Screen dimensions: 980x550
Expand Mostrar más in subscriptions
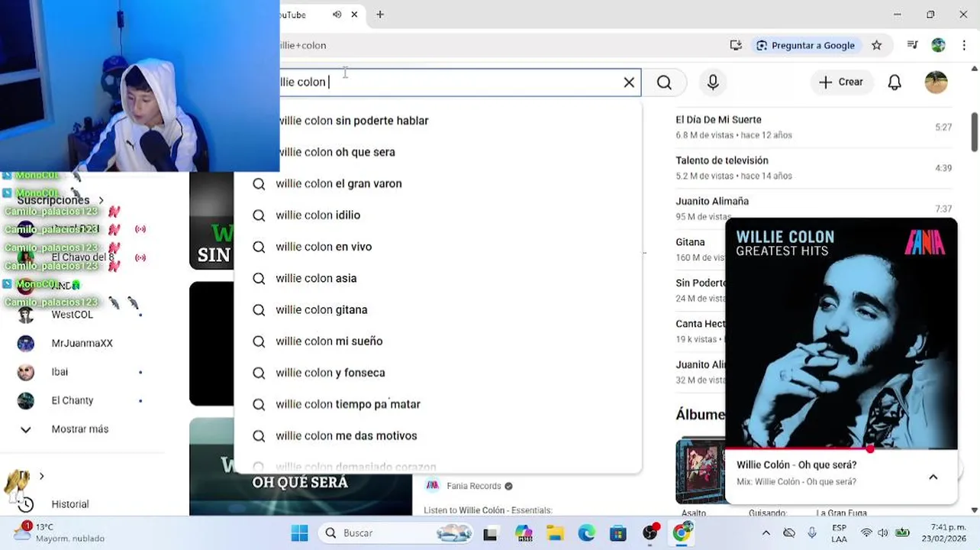(80, 429)
